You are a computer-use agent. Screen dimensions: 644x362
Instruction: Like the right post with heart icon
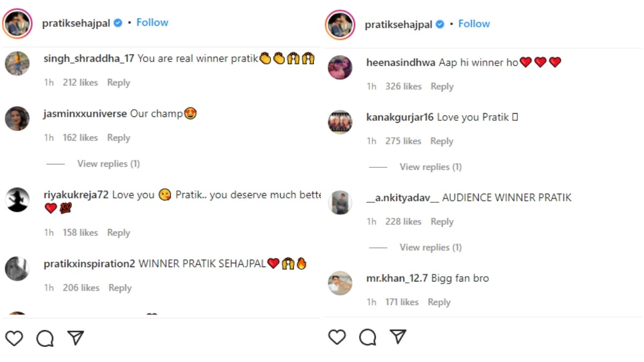click(x=336, y=337)
